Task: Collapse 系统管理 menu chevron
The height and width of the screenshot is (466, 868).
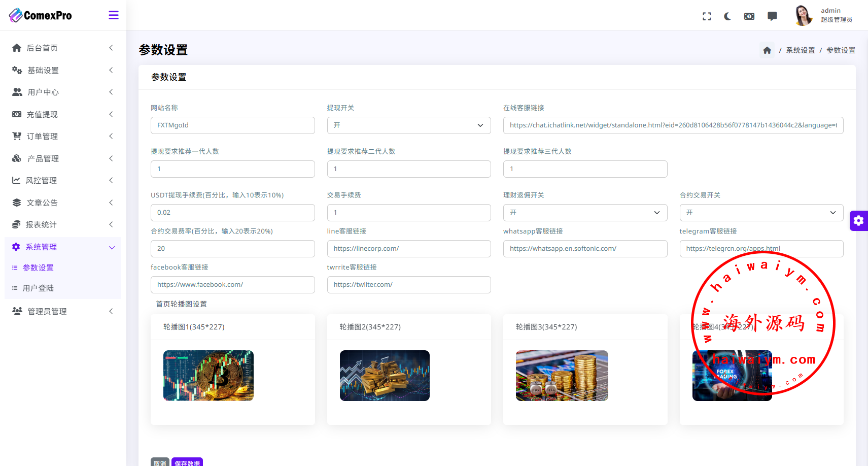Action: tap(112, 247)
